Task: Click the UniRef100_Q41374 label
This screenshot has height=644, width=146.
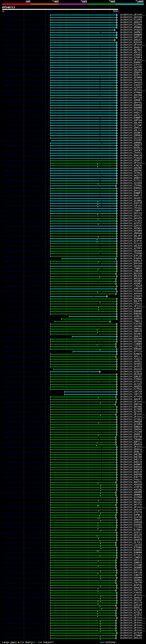Action: [x=131, y=80]
